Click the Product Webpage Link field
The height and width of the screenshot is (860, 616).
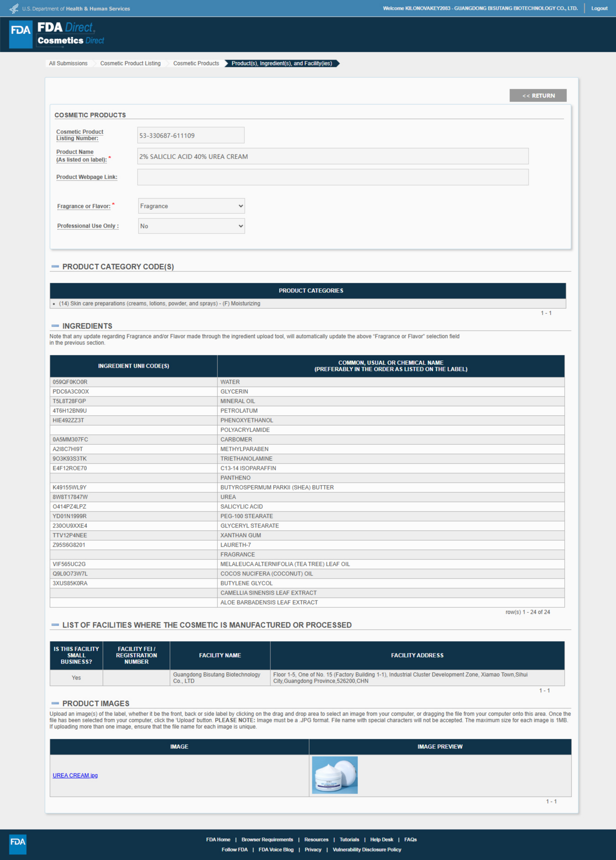pyautogui.click(x=333, y=177)
